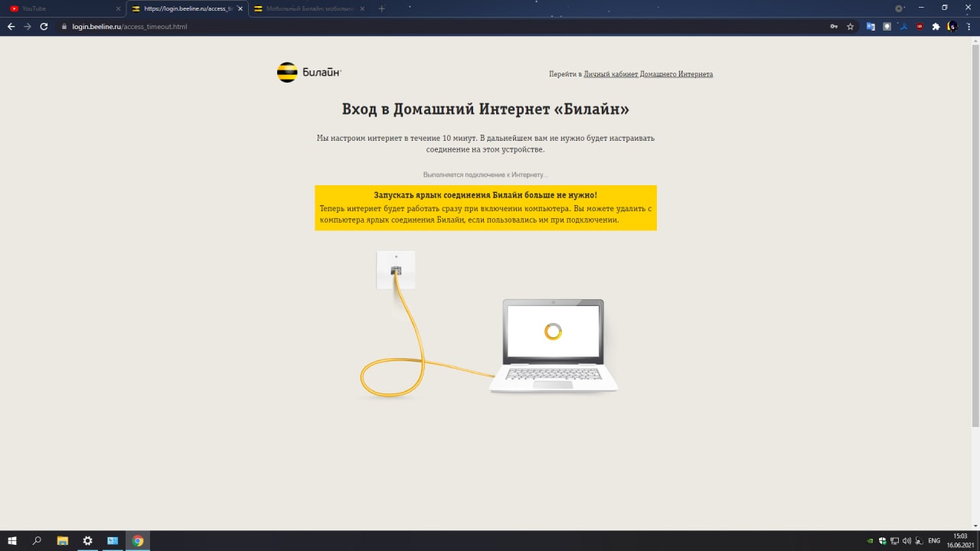Click the heading Вход в Домашний Интернет
Screen dimensions: 980x551
[x=485, y=109]
